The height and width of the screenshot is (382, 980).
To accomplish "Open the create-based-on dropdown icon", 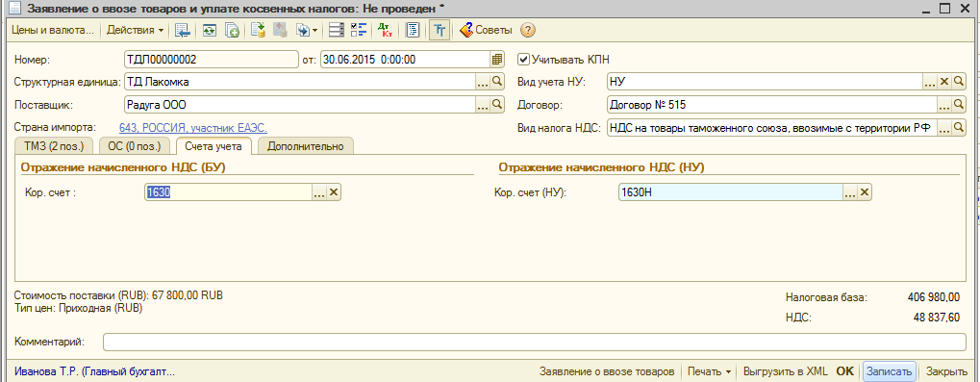I will point(306,30).
